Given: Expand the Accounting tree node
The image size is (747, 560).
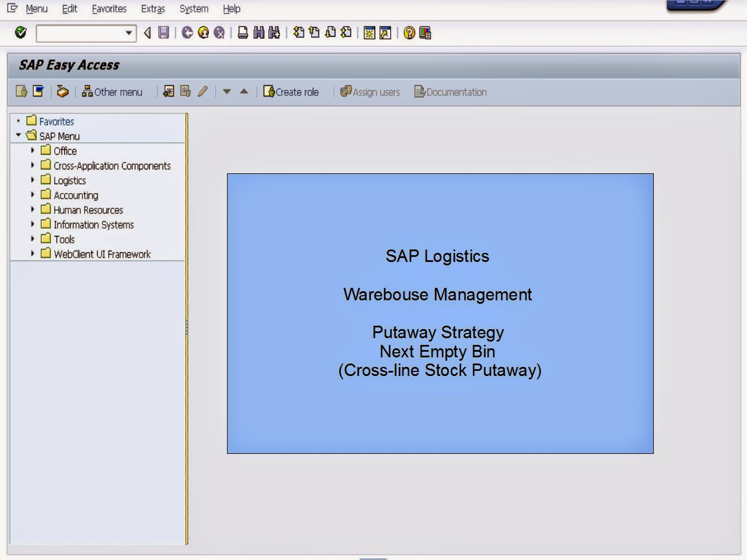Looking at the screenshot, I should (32, 195).
